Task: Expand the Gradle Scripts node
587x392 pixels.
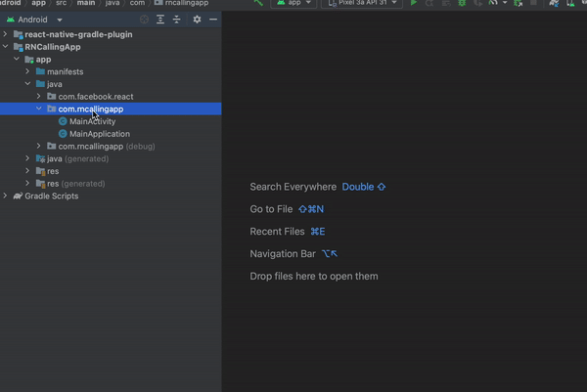Action: point(5,196)
